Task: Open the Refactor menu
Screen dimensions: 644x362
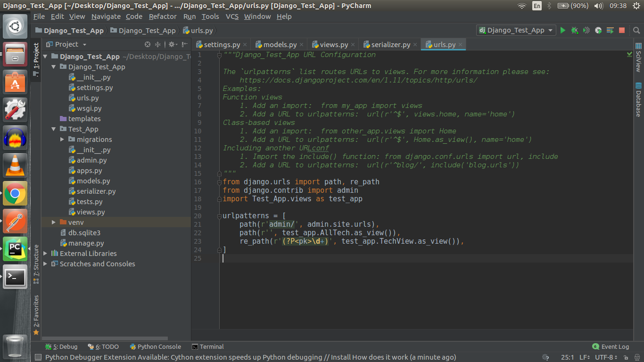Action: pos(163,16)
